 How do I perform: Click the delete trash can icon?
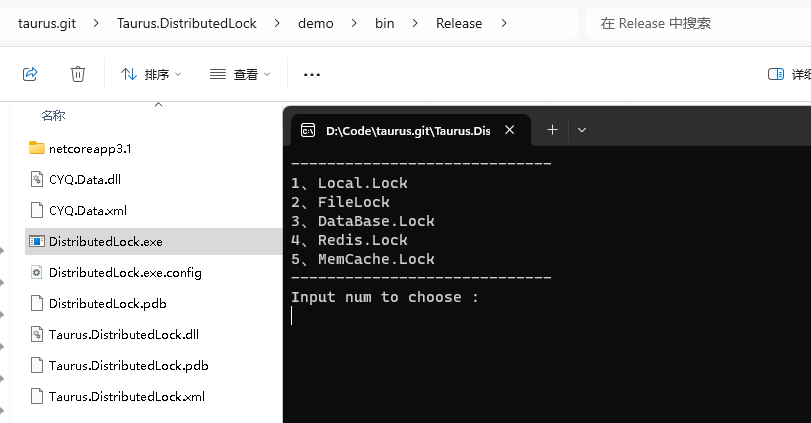pyautogui.click(x=78, y=74)
